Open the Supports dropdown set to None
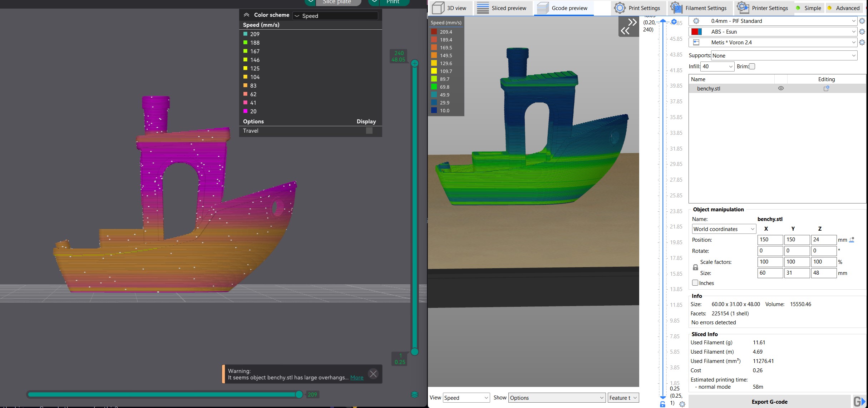The image size is (868, 408). (x=784, y=55)
